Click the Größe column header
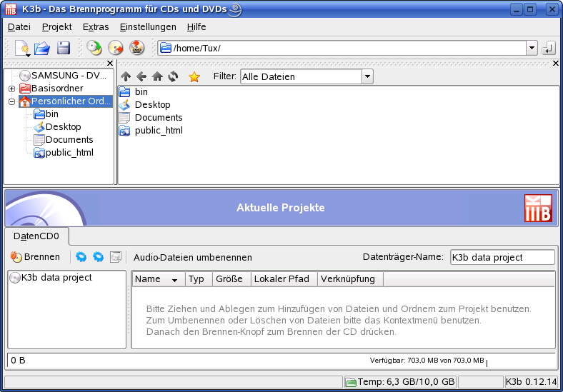The height and width of the screenshot is (392, 563). tap(231, 279)
